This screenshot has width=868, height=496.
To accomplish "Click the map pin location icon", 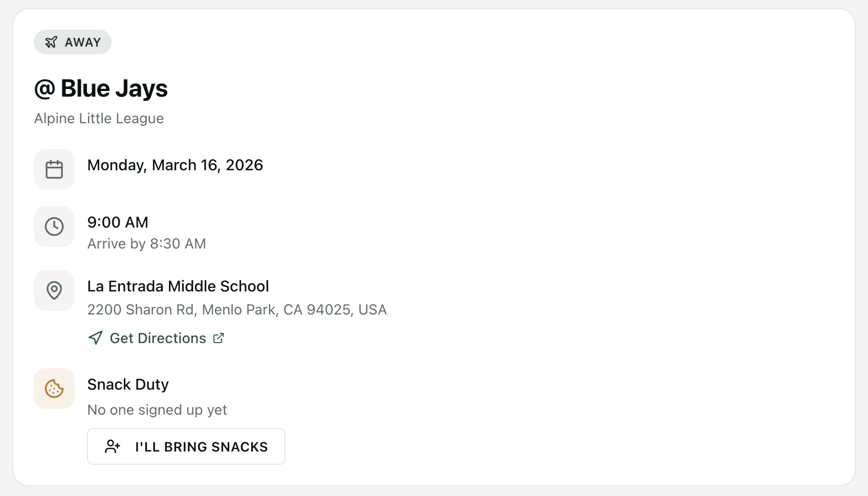I will pyautogui.click(x=54, y=290).
